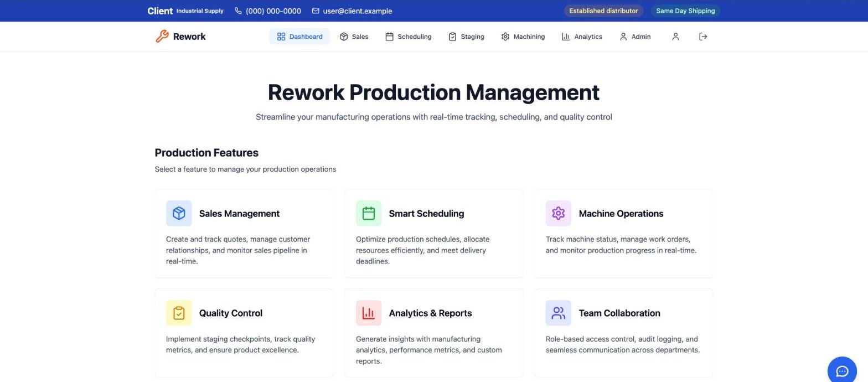Open the Staging menu item
This screenshot has height=382, width=868.
tap(466, 37)
